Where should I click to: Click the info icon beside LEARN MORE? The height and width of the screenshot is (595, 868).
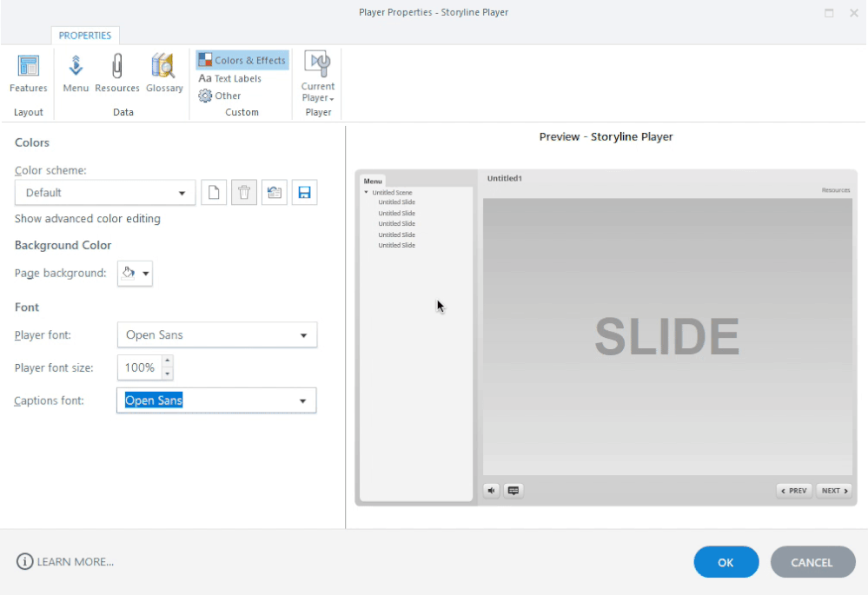24,562
